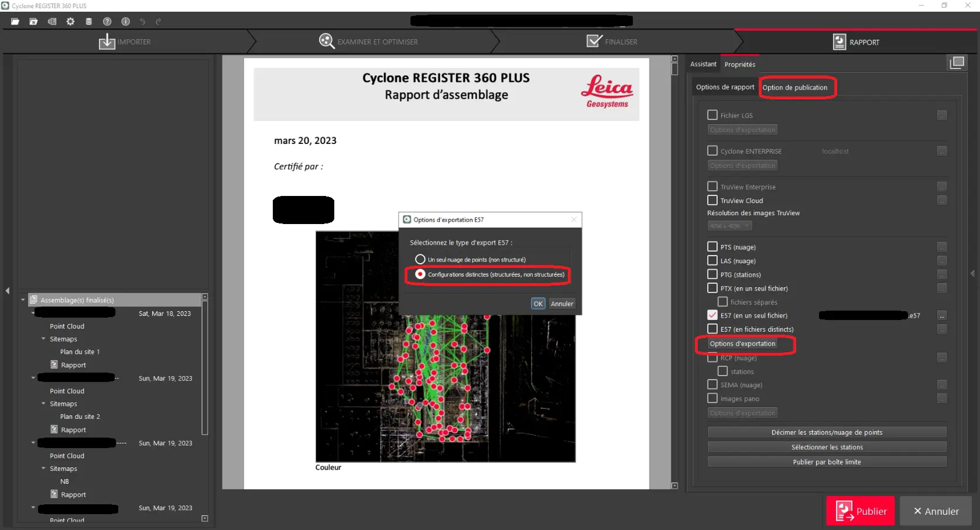Check E57 (en fichiers distincts)
The image size is (980, 530).
[712, 329]
